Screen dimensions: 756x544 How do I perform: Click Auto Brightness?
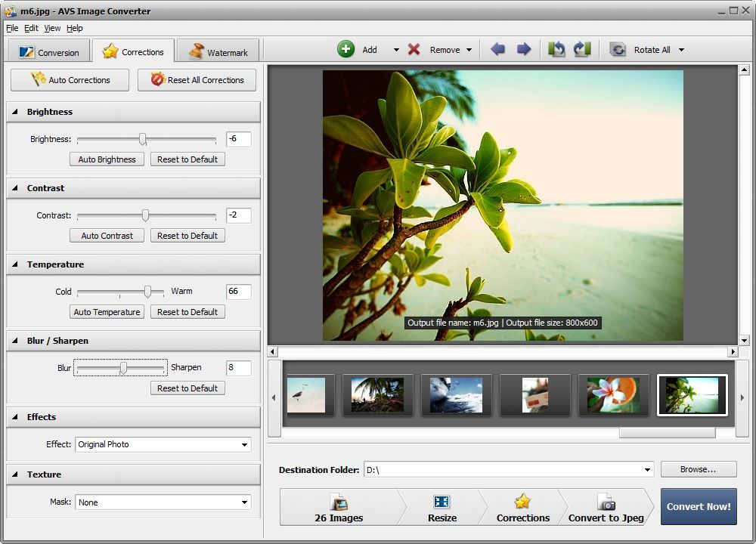point(107,159)
